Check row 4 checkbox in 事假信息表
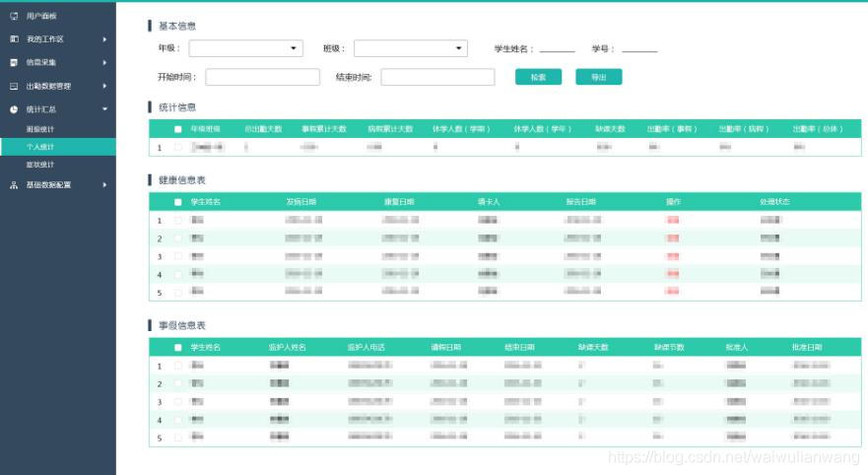The height and width of the screenshot is (475, 868). [177, 420]
